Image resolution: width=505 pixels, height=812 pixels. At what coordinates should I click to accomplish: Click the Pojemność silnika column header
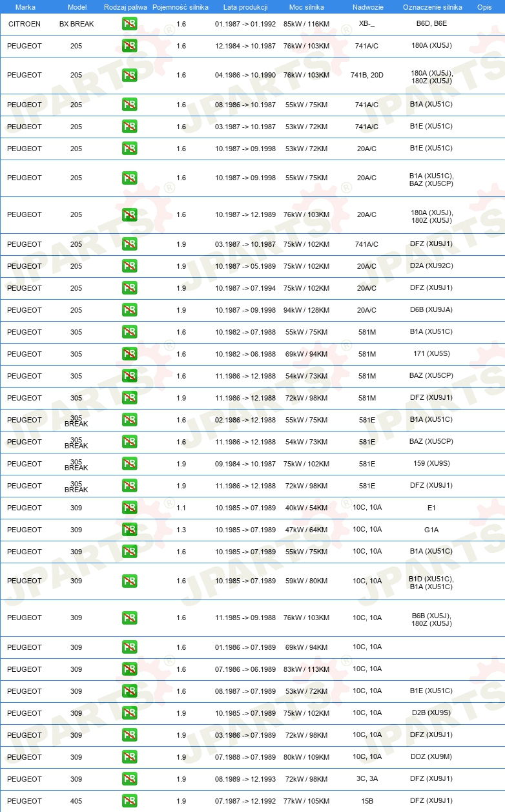tap(180, 7)
